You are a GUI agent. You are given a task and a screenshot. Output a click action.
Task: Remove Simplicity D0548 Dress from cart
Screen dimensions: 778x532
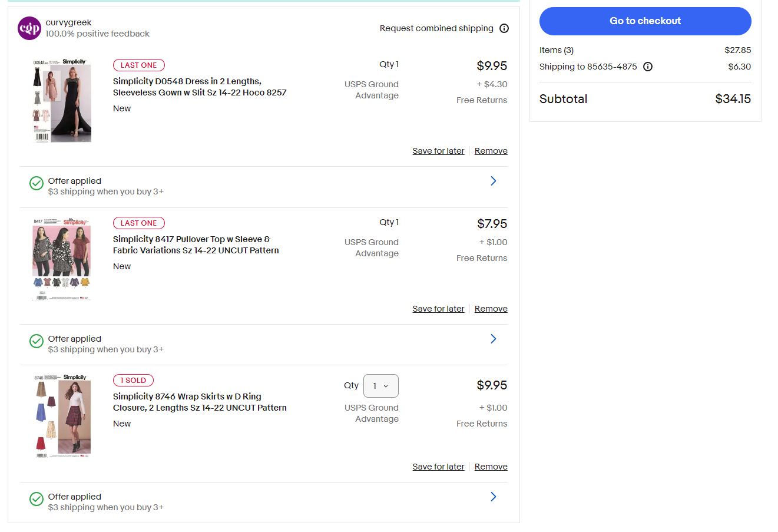point(491,151)
